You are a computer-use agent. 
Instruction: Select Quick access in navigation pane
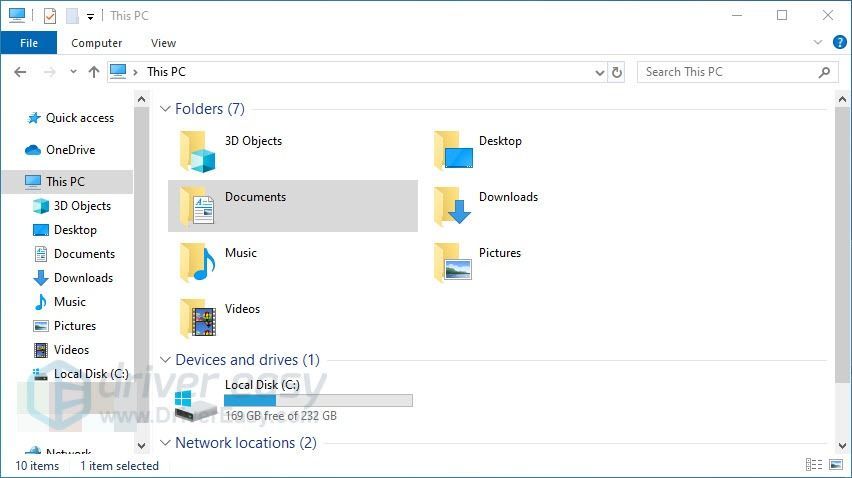[79, 118]
